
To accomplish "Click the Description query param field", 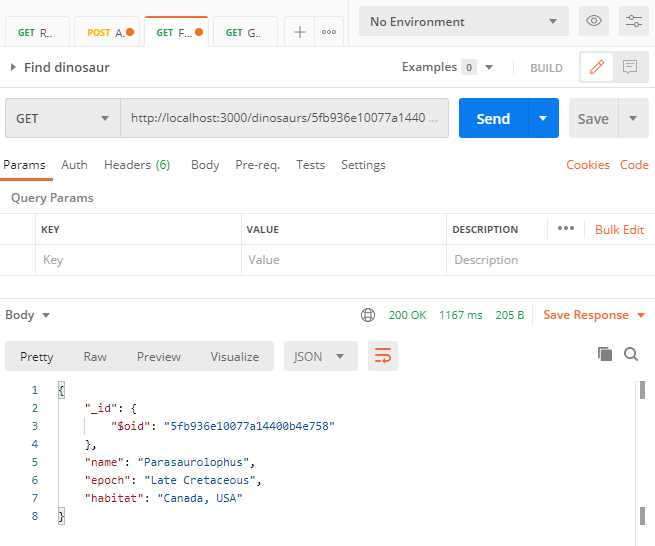I will coord(551,260).
